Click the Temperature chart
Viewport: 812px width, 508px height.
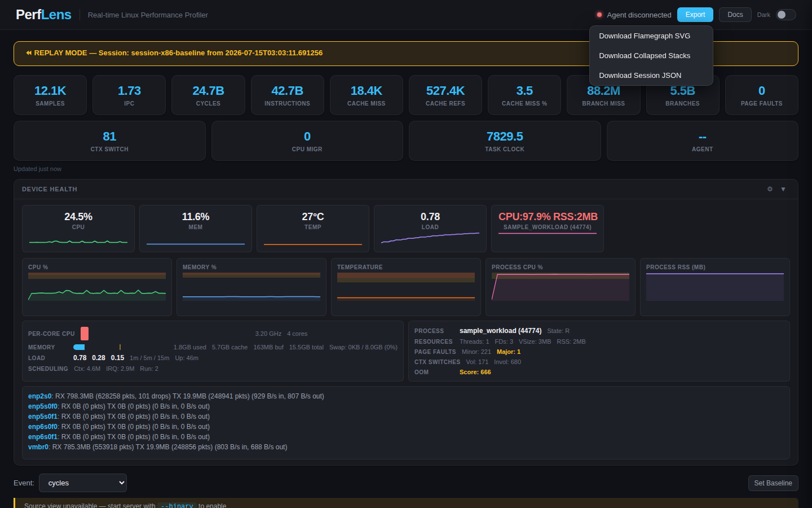406,287
